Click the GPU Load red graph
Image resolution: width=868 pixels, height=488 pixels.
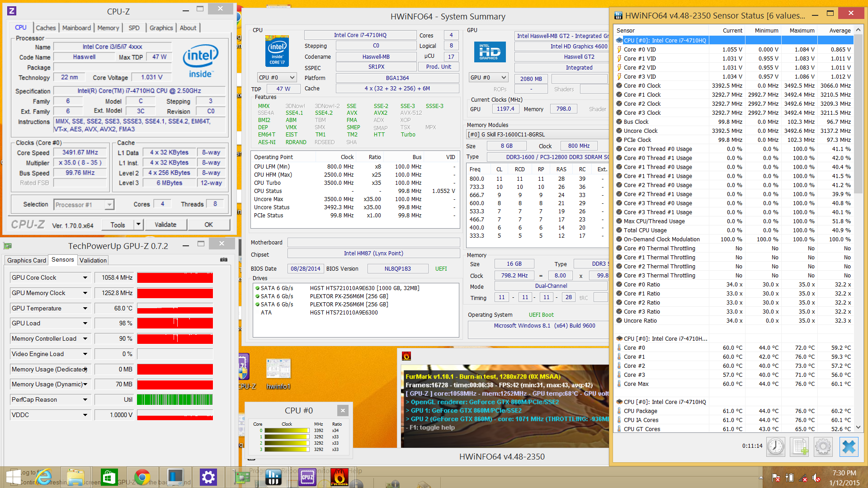tap(175, 323)
